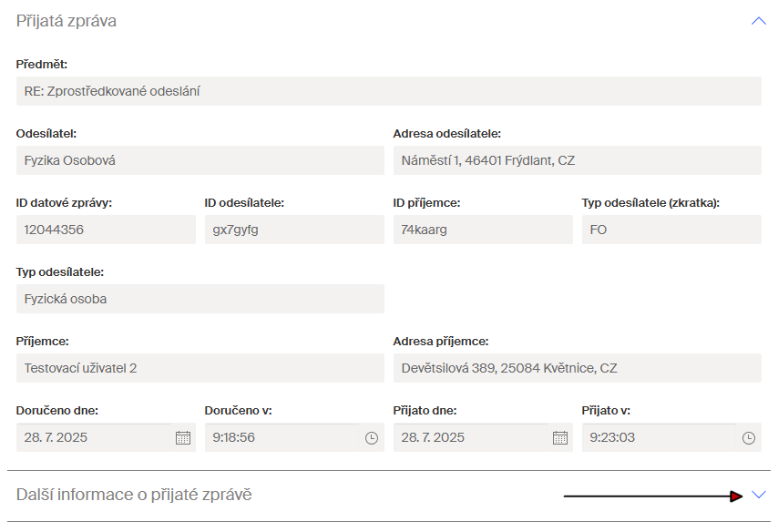
Task: Click the Doručeno v time value 9:18:56
Action: [x=234, y=438]
